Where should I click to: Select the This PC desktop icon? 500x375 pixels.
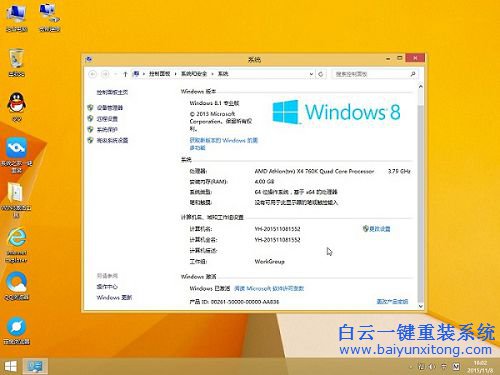[x=16, y=17]
